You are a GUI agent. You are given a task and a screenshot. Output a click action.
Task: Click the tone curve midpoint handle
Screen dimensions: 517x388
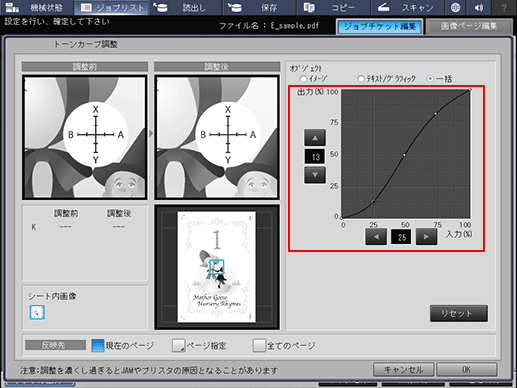point(404,155)
